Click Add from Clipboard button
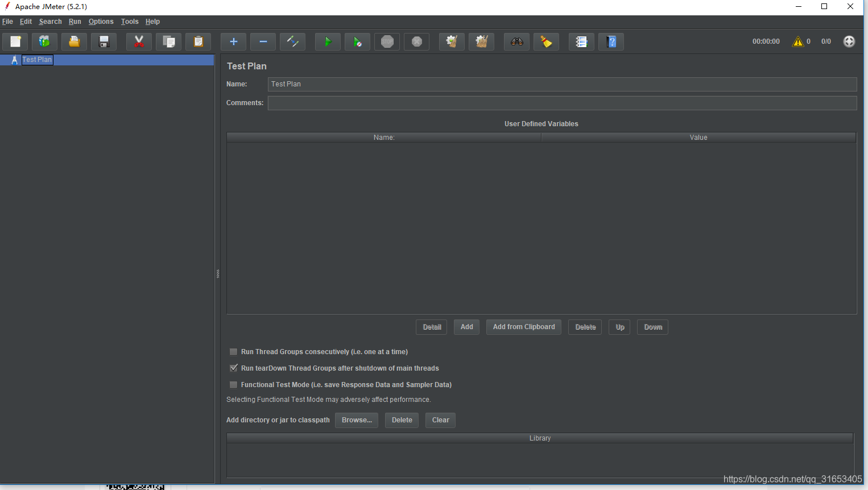 524,327
